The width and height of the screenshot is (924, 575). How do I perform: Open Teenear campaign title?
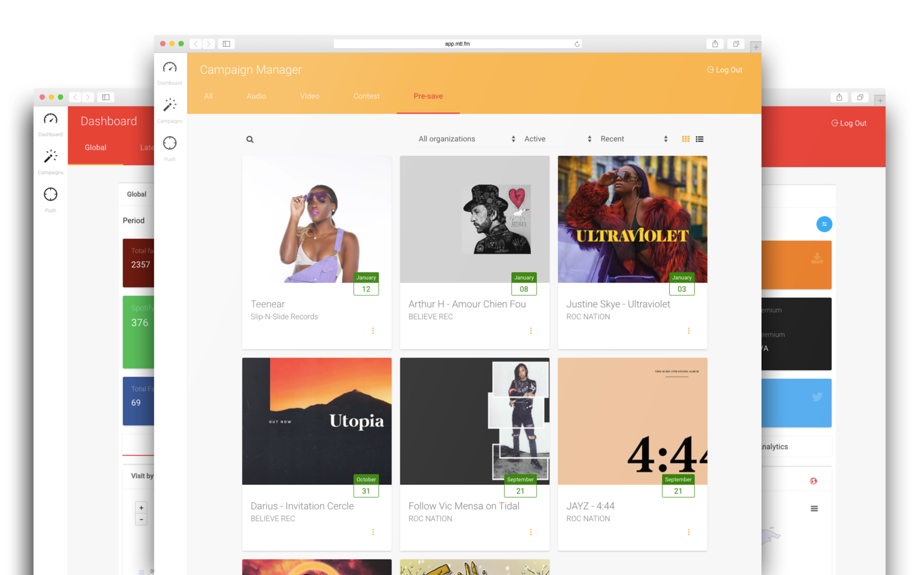(x=268, y=304)
